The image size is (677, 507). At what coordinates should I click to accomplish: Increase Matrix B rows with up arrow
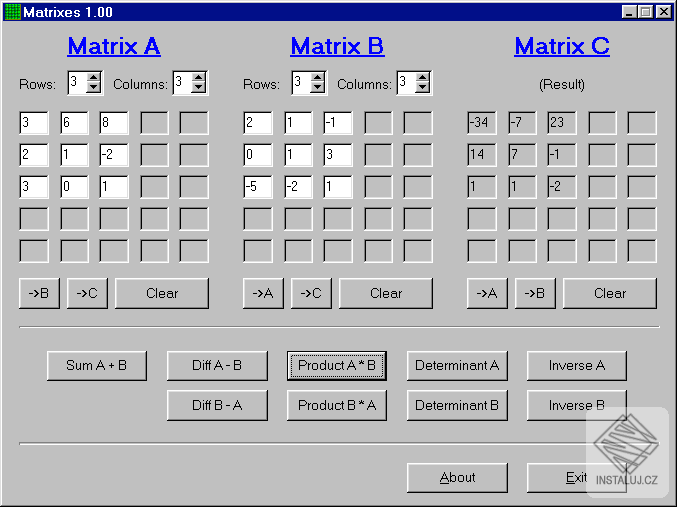pyautogui.click(x=318, y=78)
